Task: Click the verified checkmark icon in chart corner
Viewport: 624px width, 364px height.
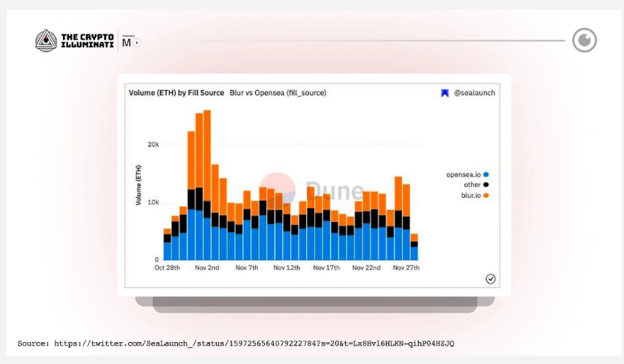Action: [490, 279]
